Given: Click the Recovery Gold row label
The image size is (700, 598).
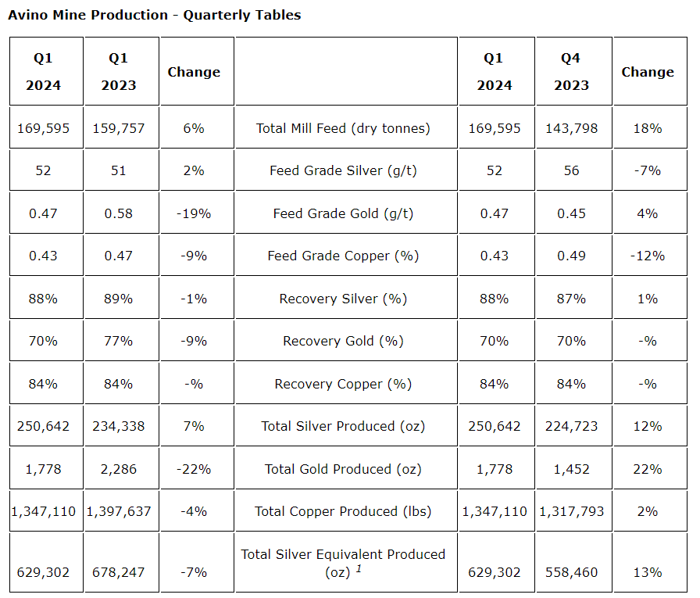Looking at the screenshot, I should [343, 341].
